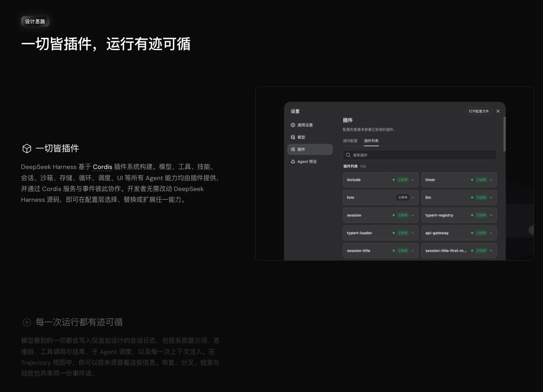The width and height of the screenshot is (543, 392).
Task: Focus the 搜索插件 search field
Action: coord(420,155)
